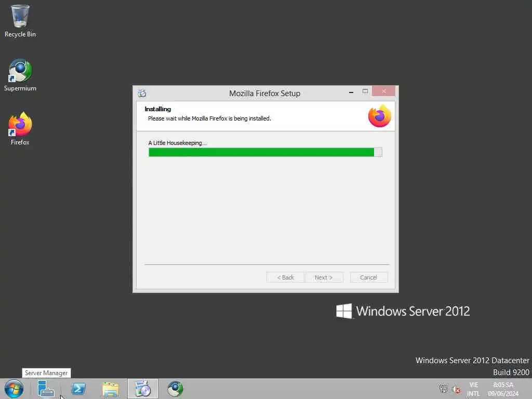
Task: Open Supermium browser from the taskbar
Action: (x=175, y=389)
